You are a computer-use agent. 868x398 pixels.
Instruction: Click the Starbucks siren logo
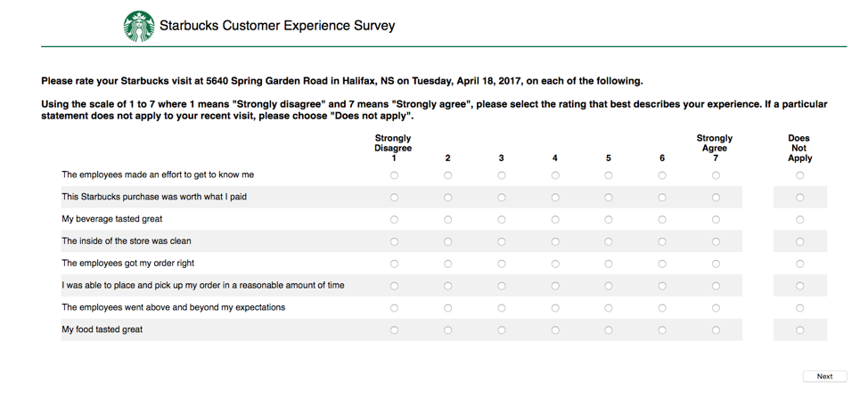(139, 26)
